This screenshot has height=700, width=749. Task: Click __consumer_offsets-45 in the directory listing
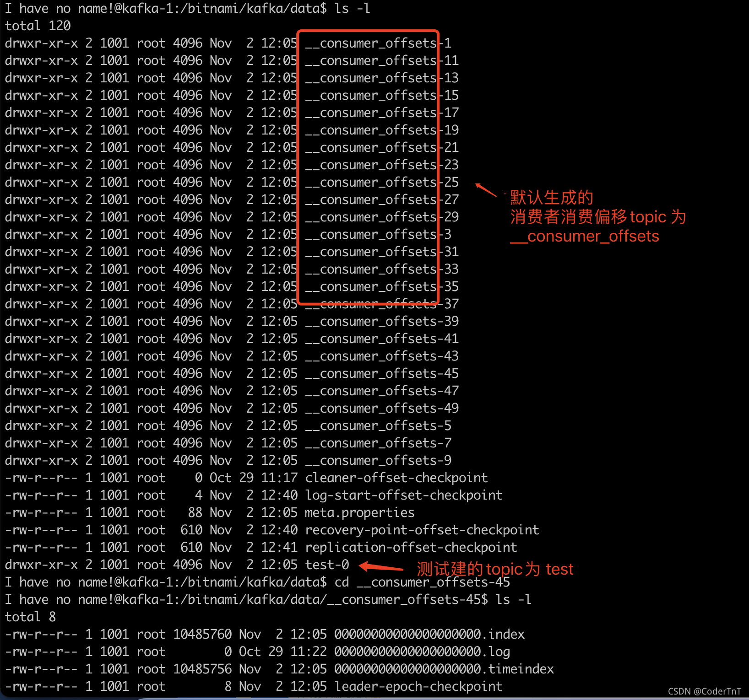click(x=382, y=373)
